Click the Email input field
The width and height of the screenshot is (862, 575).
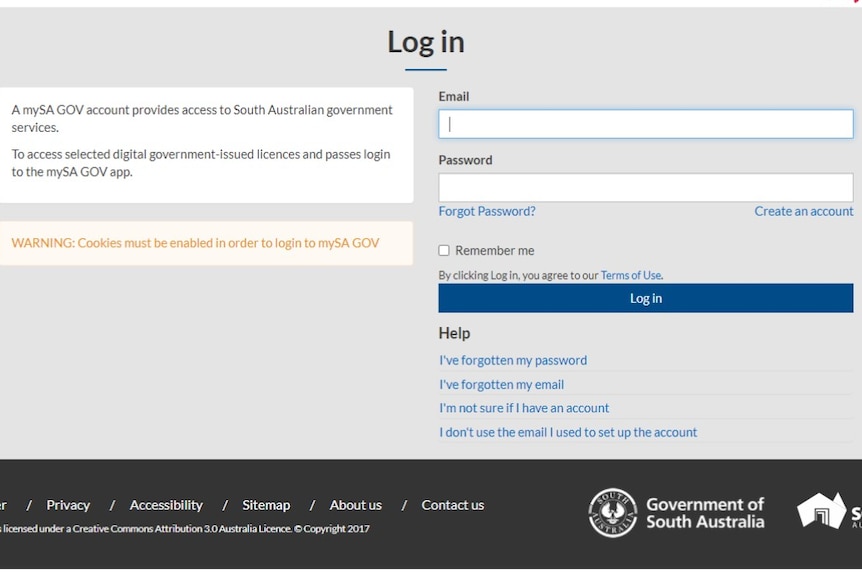pyautogui.click(x=646, y=124)
